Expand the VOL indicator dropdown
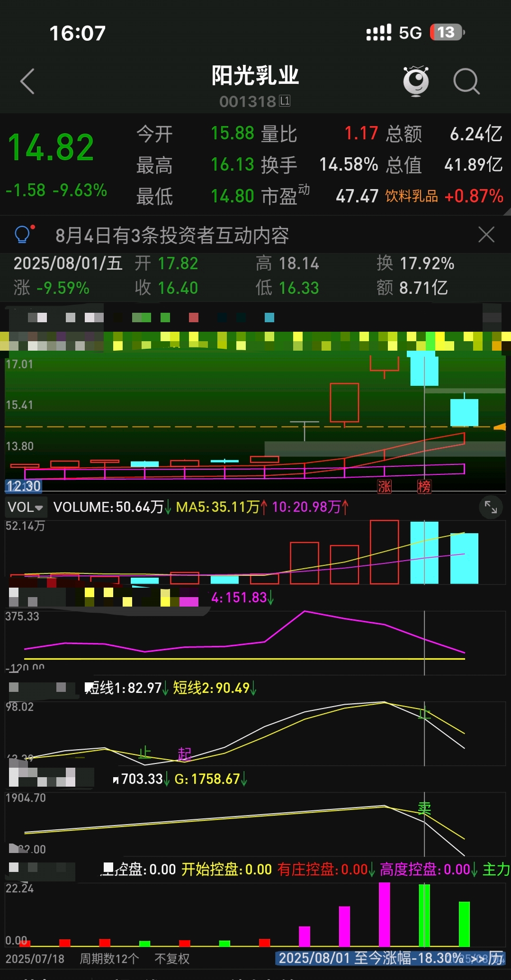This screenshot has width=511, height=980. click(26, 507)
